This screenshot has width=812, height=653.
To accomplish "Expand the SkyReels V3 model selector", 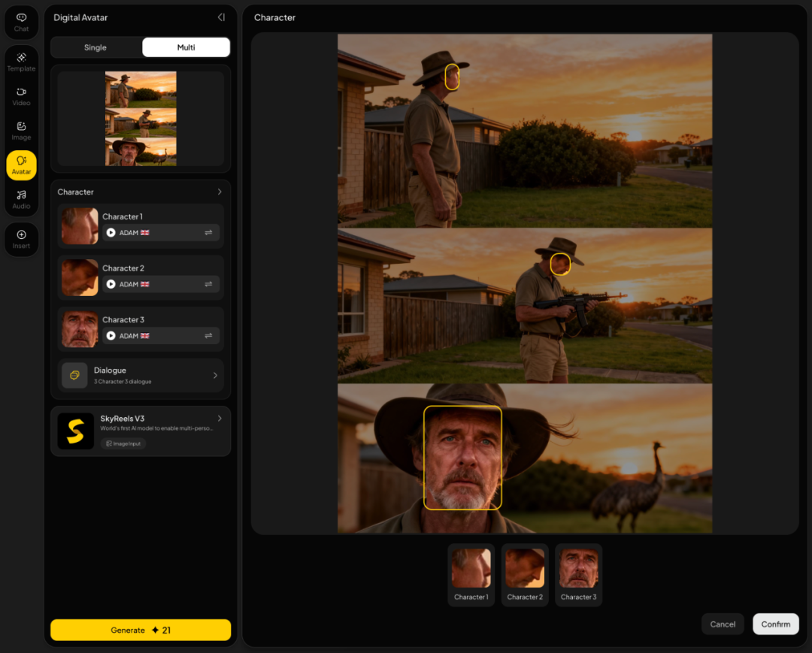I will 141,431.
